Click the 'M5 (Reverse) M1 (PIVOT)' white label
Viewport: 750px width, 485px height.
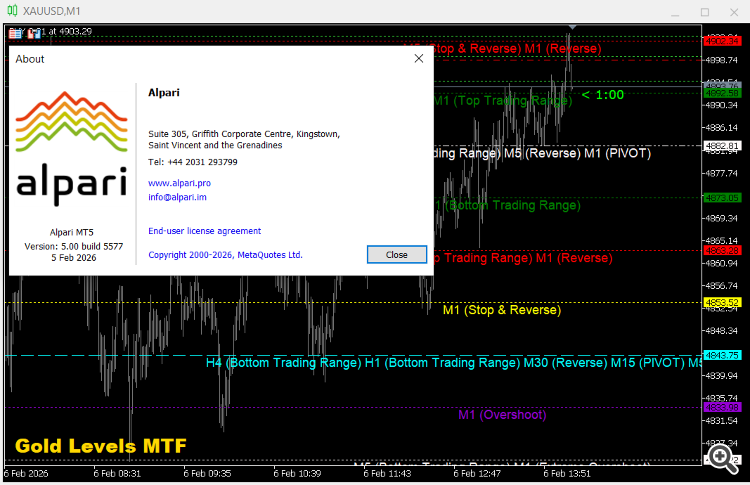click(577, 153)
